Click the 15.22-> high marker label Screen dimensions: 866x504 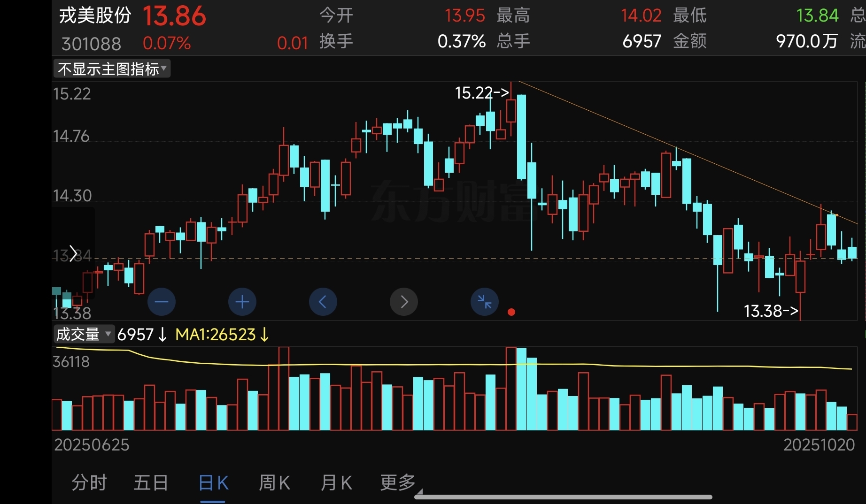click(x=482, y=93)
